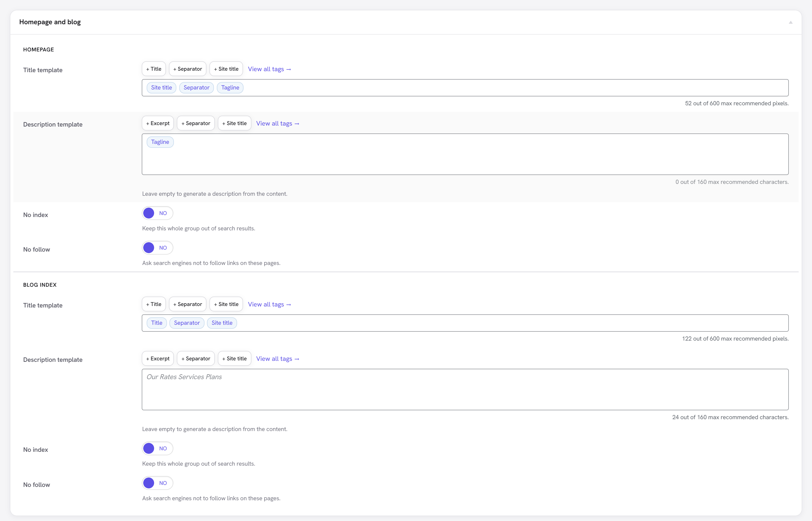The height and width of the screenshot is (521, 812).
Task: Add Site title tag to Homepage description
Action: point(235,123)
